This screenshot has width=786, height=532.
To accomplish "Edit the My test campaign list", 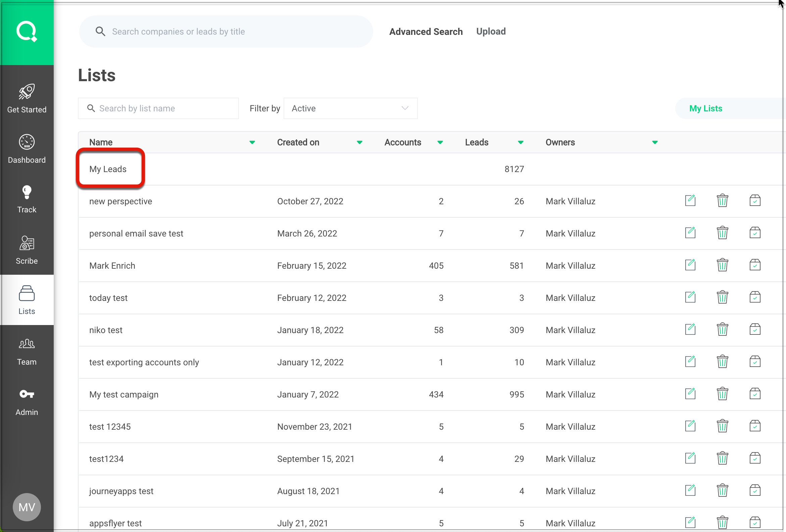I will pyautogui.click(x=690, y=393).
